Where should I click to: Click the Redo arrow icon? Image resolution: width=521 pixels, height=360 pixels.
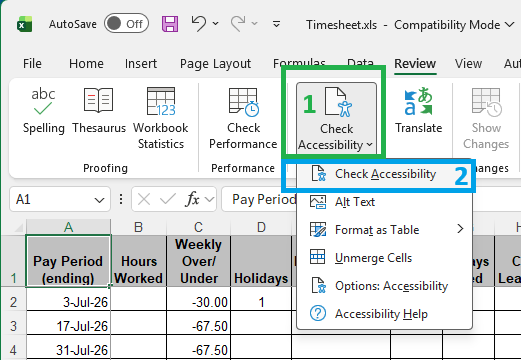pos(238,23)
